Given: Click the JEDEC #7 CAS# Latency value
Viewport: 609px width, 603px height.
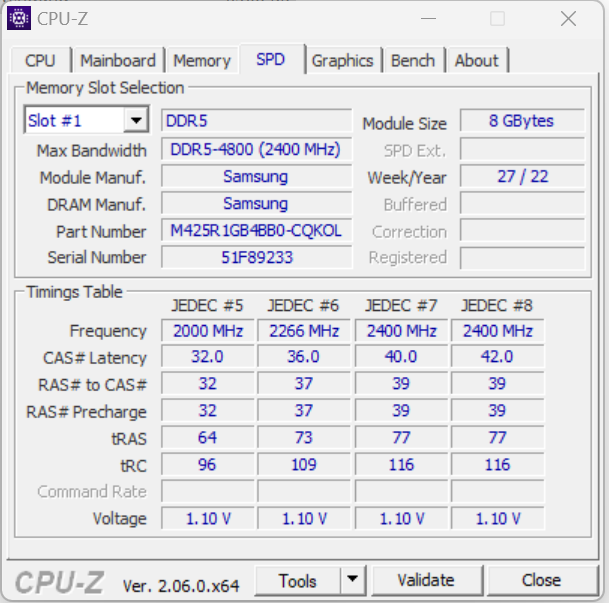Looking at the screenshot, I should coord(401,356).
